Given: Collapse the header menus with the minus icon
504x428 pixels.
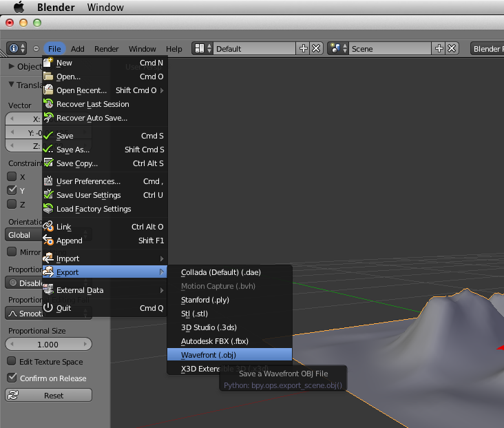Looking at the screenshot, I should click(36, 49).
